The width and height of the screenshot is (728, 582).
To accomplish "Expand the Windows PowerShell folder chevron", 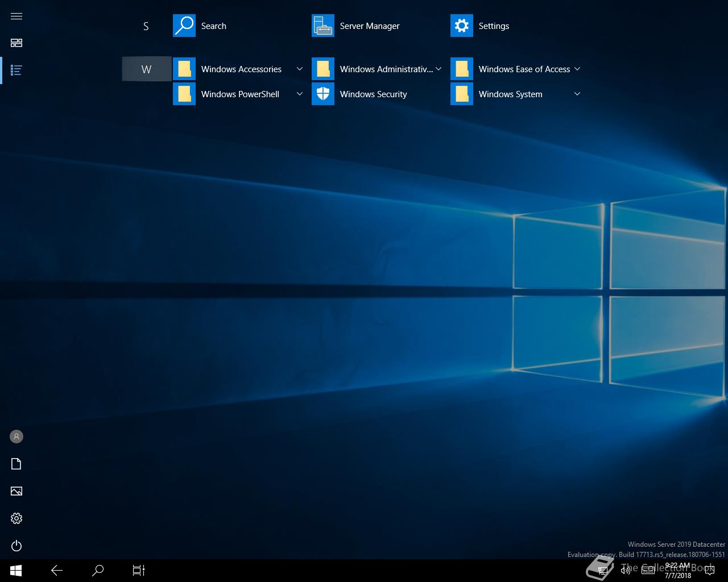I will point(300,94).
